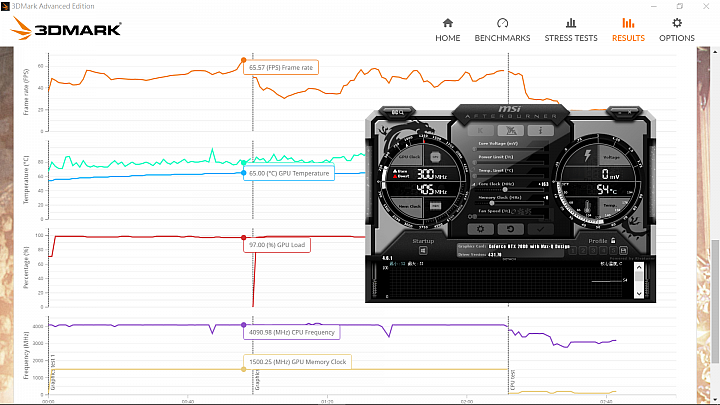Click the 300 MHz GPU clock readout
This screenshot has height=405, width=720.
pos(431,174)
